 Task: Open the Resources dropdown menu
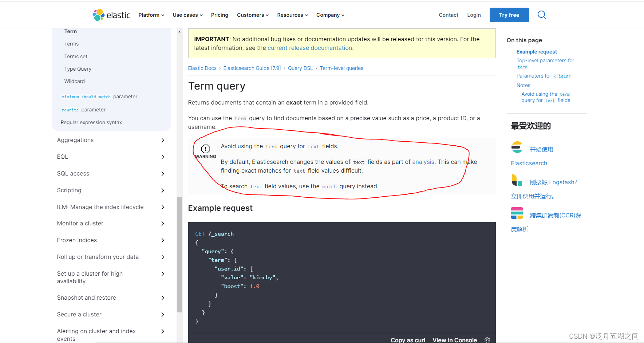[x=293, y=15]
